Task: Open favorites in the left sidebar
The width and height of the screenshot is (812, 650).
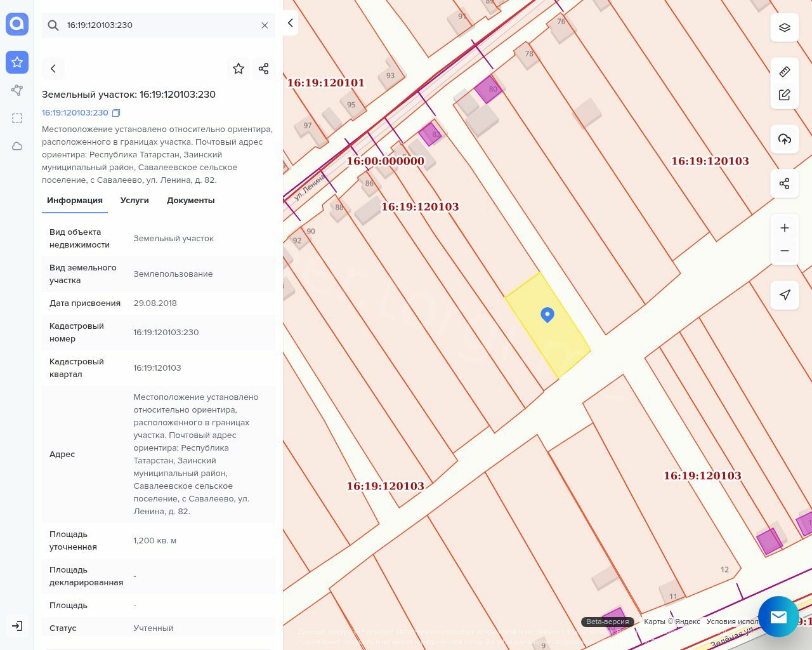Action: point(17,62)
